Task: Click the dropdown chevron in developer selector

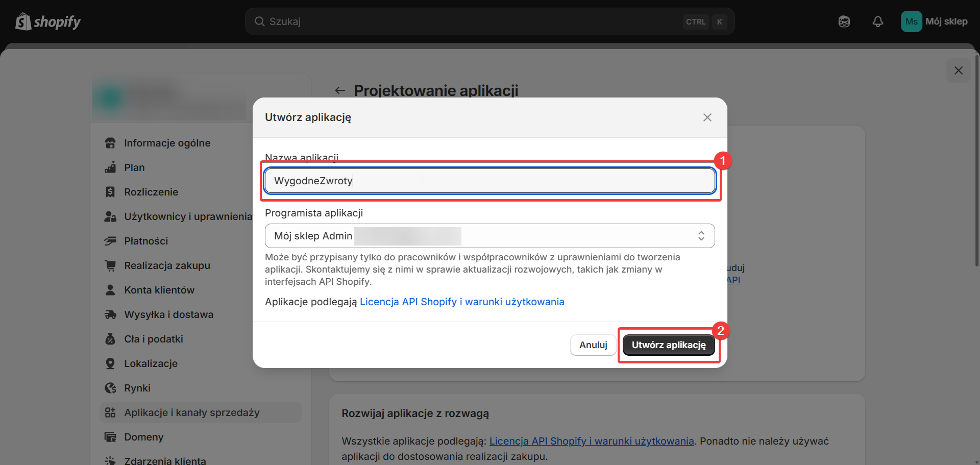Action: [x=701, y=236]
